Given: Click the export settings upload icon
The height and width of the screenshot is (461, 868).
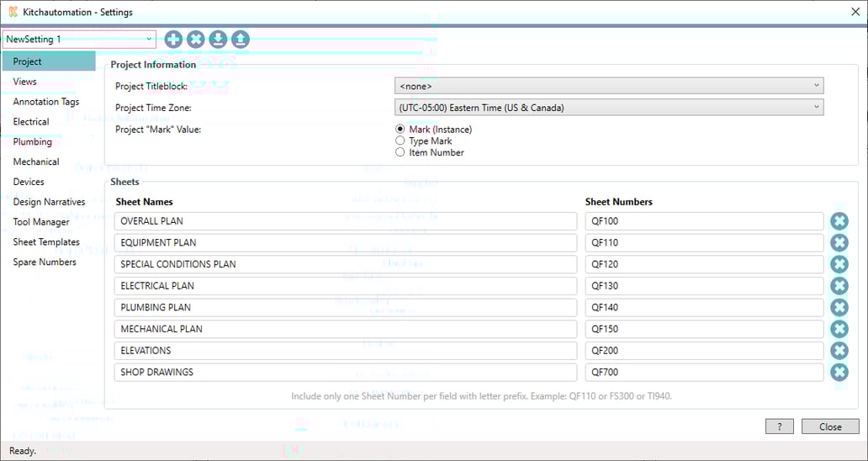Looking at the screenshot, I should (x=241, y=40).
